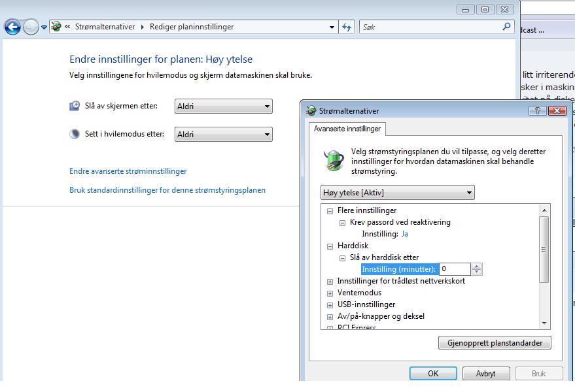Click the Avbryt button
The image size is (575, 392).
pos(486,373)
